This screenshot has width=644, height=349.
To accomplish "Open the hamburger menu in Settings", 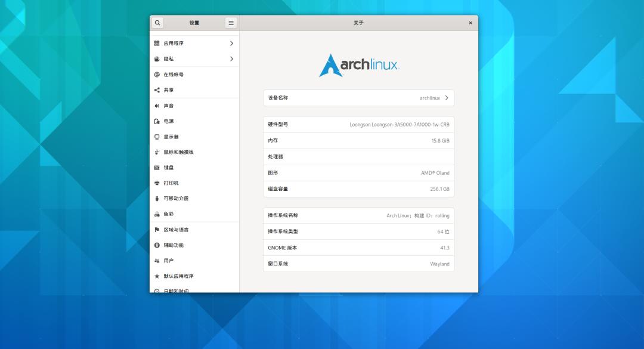I will [x=230, y=22].
